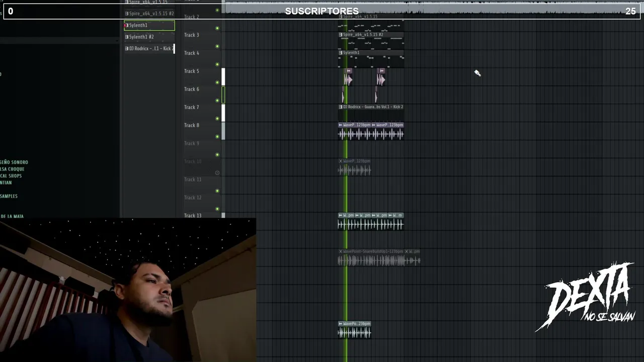Mute Track 12 using its green LED
644x362 pixels.
tap(217, 209)
